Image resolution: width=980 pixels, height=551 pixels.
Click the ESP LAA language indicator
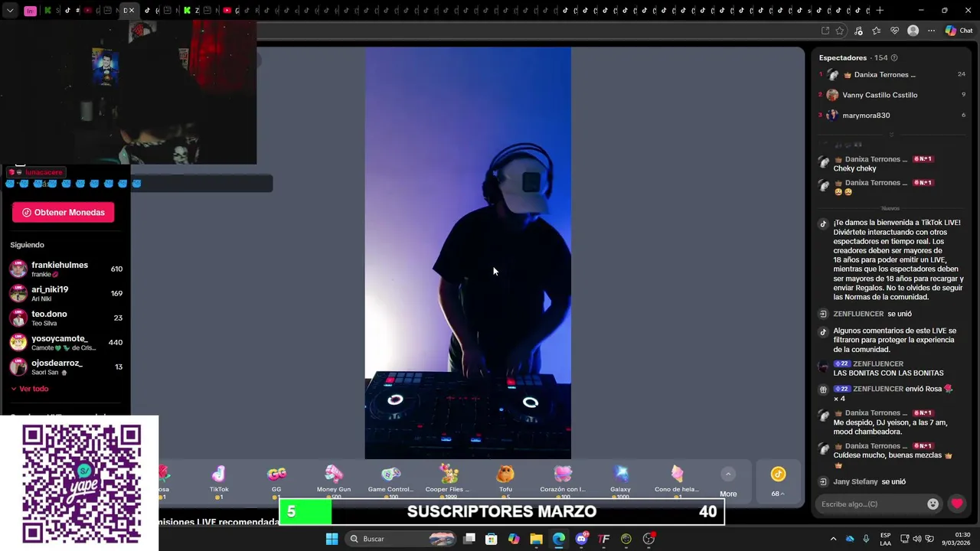point(885,539)
